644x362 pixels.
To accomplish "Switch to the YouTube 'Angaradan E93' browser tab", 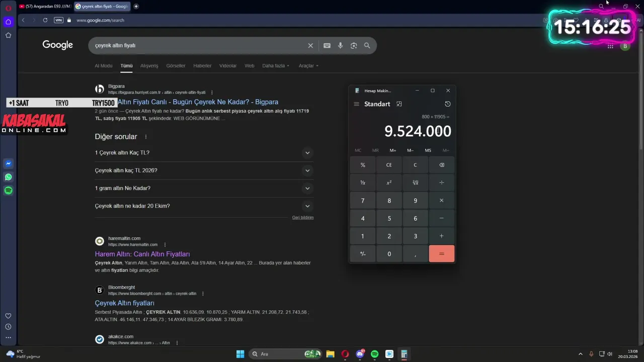I will pos(45,7).
